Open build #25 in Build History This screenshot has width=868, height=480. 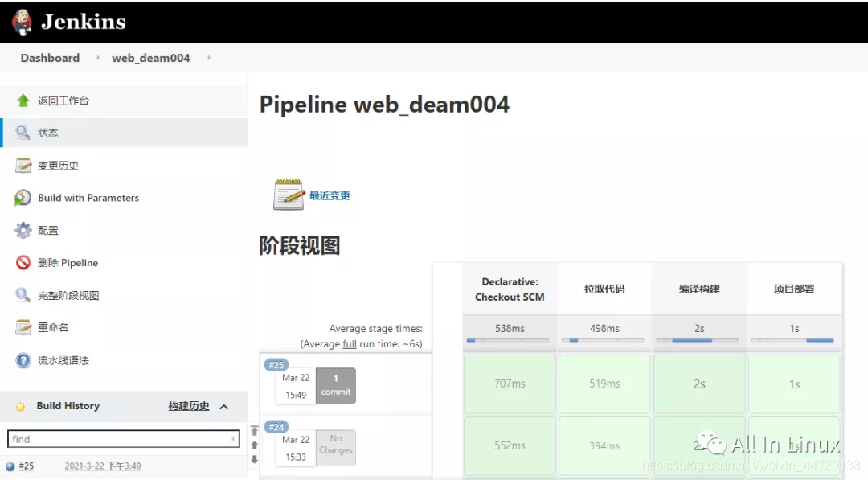[26, 466]
